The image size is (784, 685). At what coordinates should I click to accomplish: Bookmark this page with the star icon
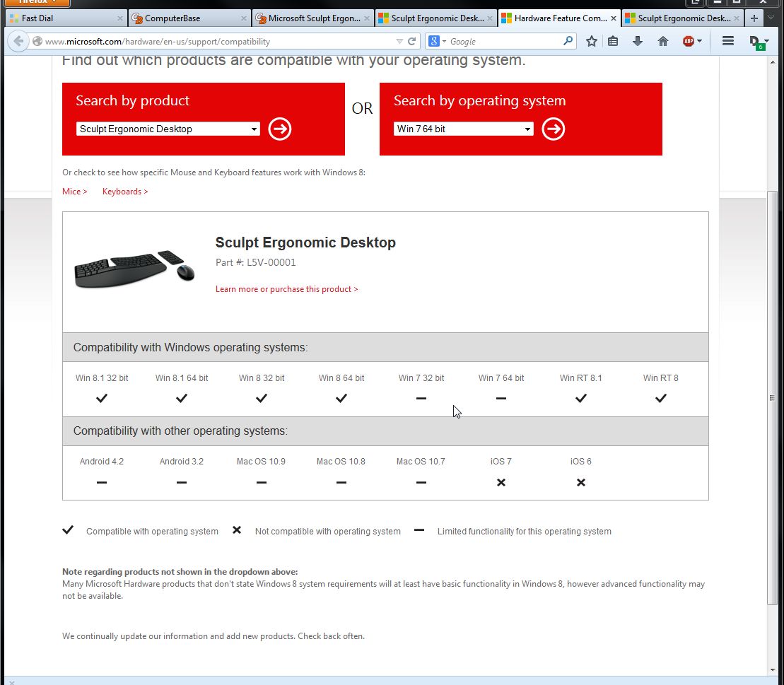[592, 42]
